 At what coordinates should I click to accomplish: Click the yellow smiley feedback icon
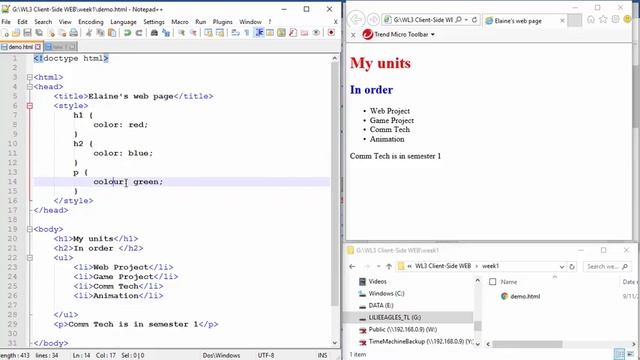coord(627,19)
